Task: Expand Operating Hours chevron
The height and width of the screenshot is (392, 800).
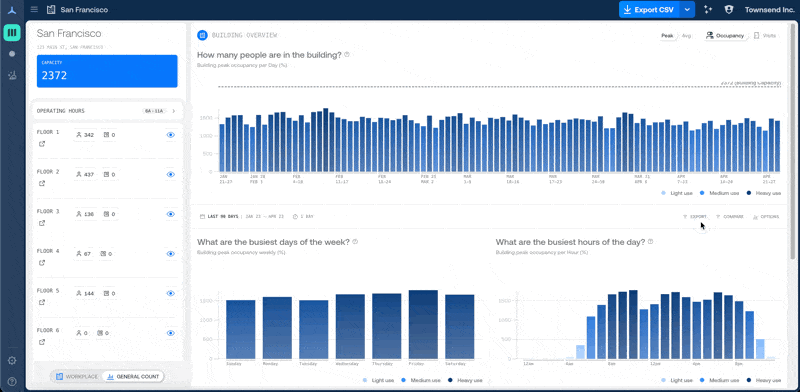Action: pyautogui.click(x=173, y=111)
